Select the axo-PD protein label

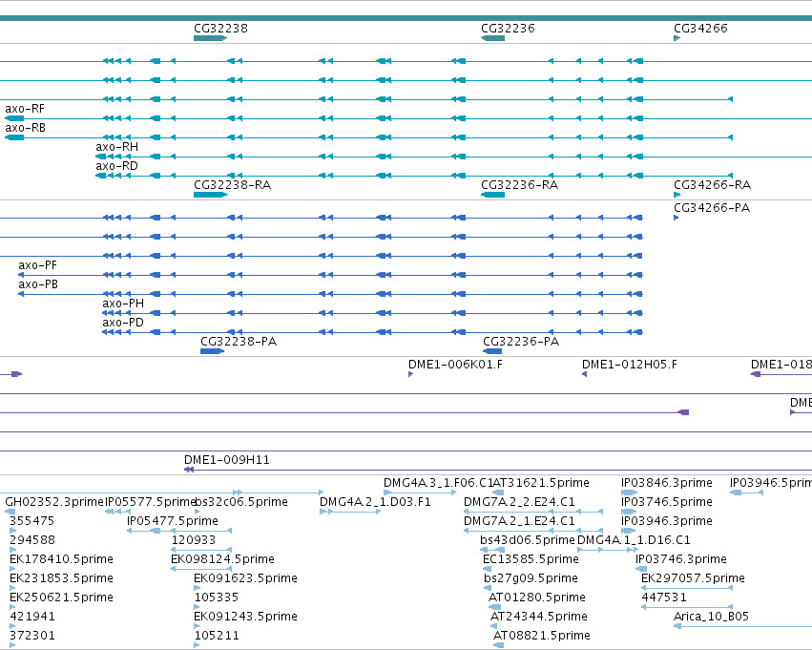click(x=123, y=323)
